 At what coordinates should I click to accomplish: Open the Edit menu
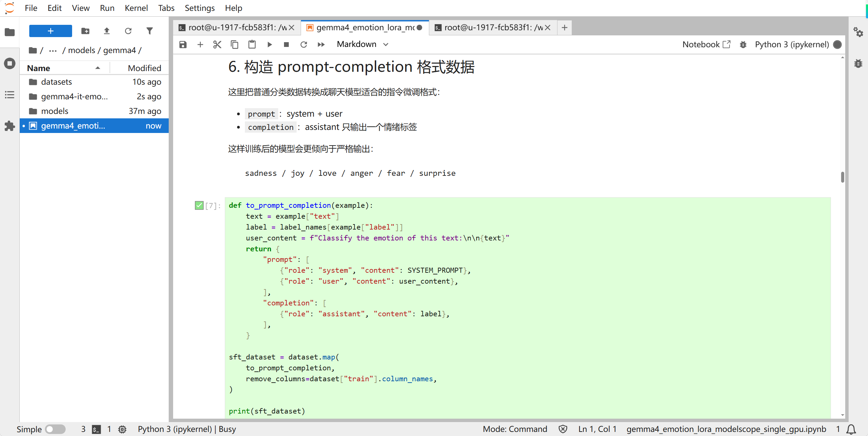54,8
